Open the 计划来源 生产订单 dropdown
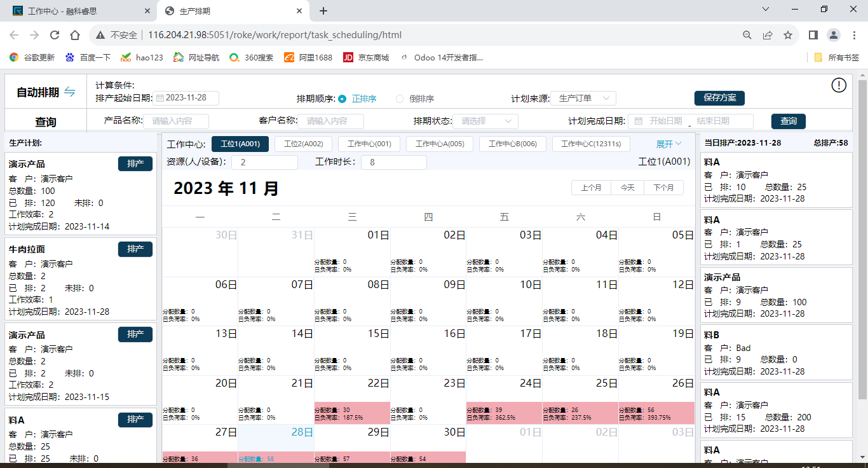The image size is (868, 468). pyautogui.click(x=583, y=98)
